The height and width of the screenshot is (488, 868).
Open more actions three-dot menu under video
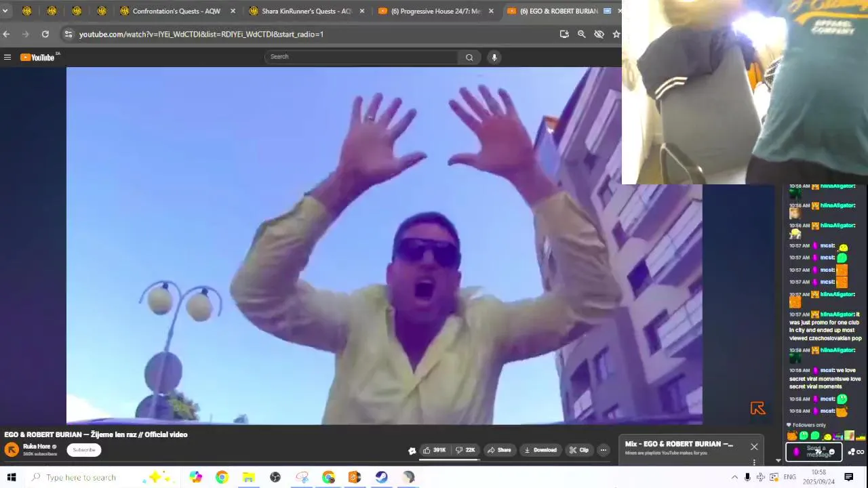pyautogui.click(x=603, y=450)
